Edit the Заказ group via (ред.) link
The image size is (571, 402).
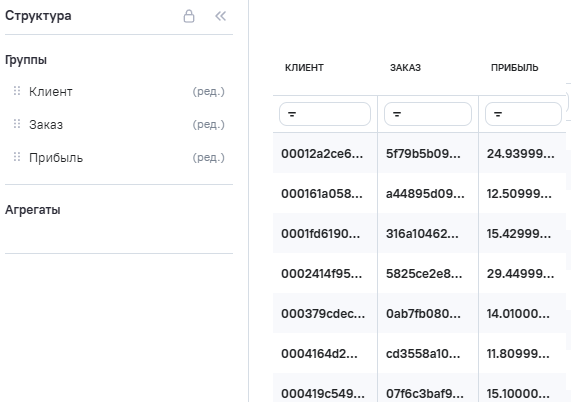click(209, 125)
